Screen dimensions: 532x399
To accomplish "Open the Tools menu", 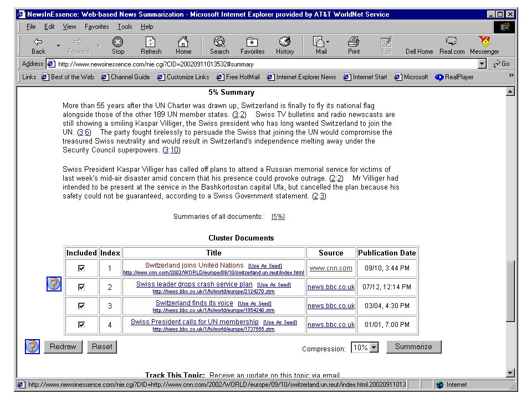I will point(125,27).
